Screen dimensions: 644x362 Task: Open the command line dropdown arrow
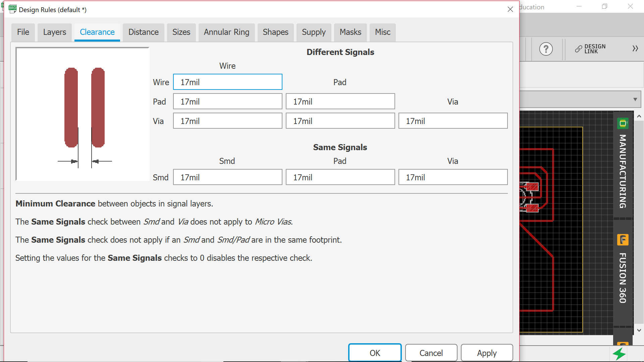point(635,100)
